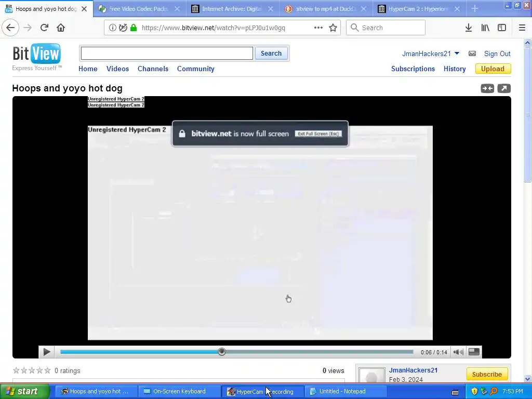Viewport: 532px width, 399px height.
Task: Subscribe to JmanHackers21
Action: [x=487, y=374]
